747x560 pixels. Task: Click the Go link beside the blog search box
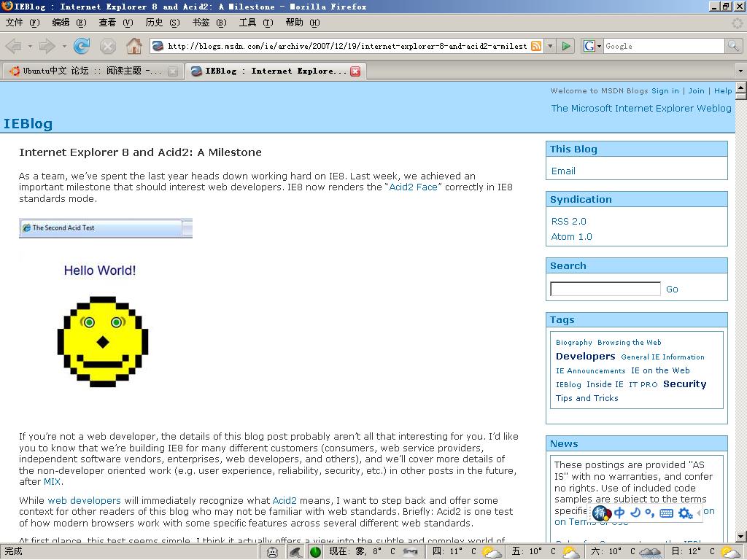coord(672,289)
